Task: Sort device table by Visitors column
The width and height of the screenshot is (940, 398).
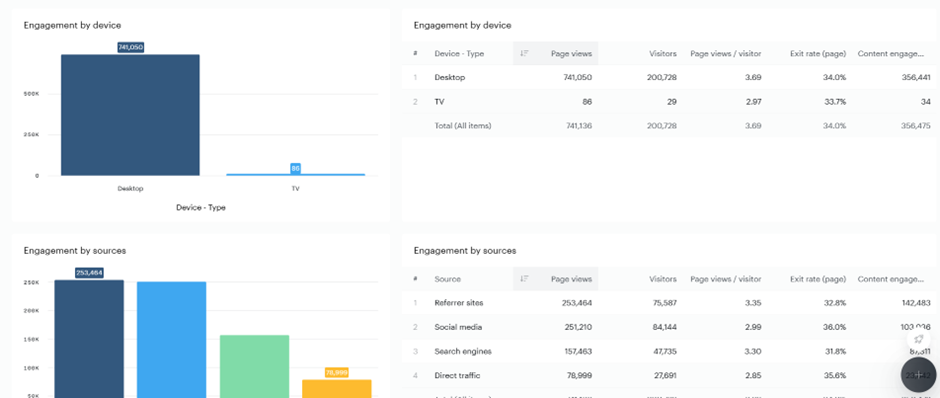Action: (x=662, y=53)
